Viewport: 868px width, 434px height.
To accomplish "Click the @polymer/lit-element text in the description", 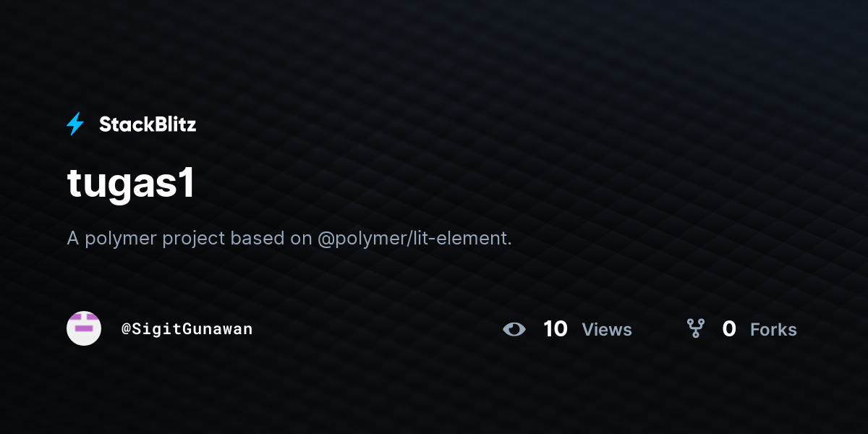I will point(414,238).
